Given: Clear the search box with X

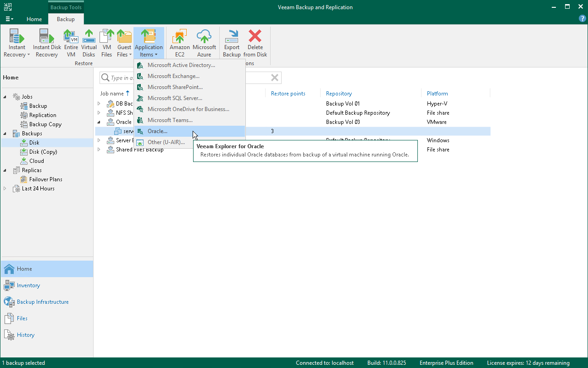Looking at the screenshot, I should click(x=275, y=78).
